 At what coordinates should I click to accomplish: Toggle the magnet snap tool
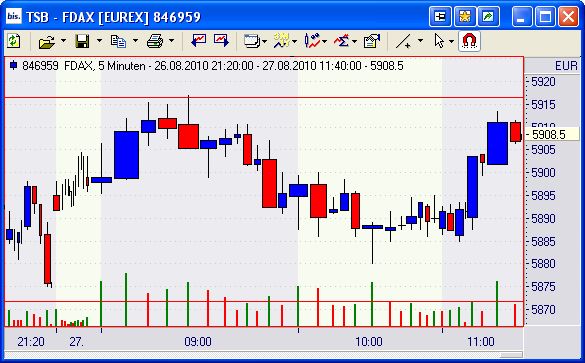tap(470, 41)
